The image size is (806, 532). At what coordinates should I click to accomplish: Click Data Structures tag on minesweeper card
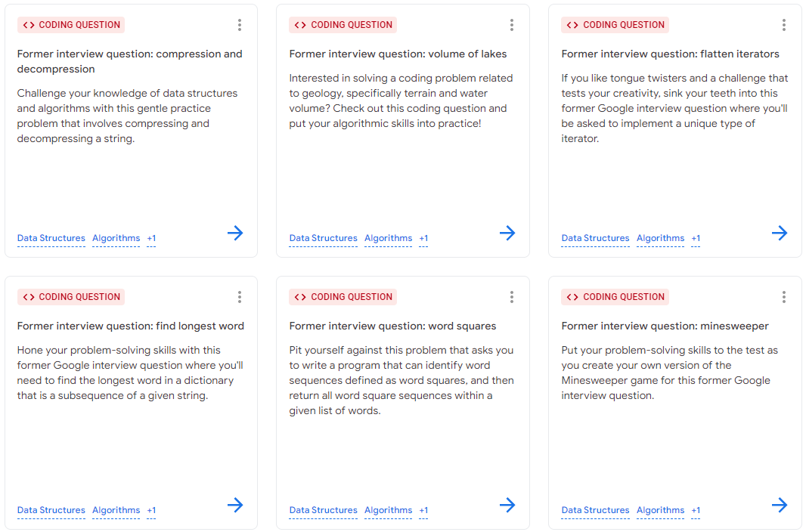tap(595, 510)
